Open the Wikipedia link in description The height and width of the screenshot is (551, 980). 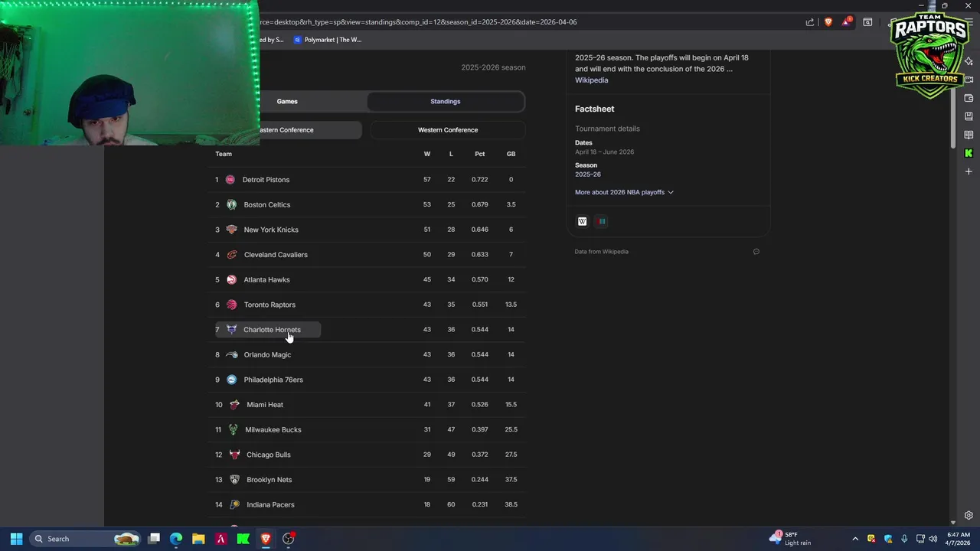[x=592, y=80]
